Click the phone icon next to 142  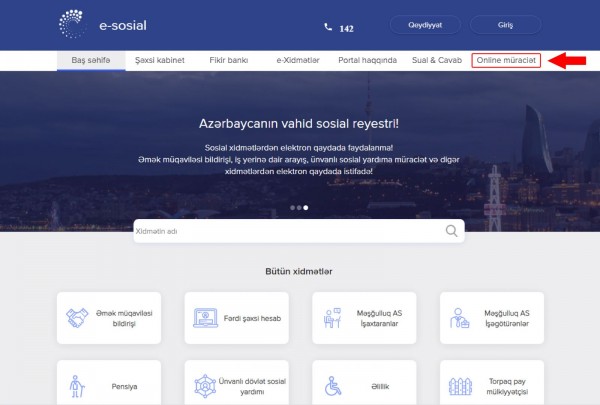[x=327, y=28]
